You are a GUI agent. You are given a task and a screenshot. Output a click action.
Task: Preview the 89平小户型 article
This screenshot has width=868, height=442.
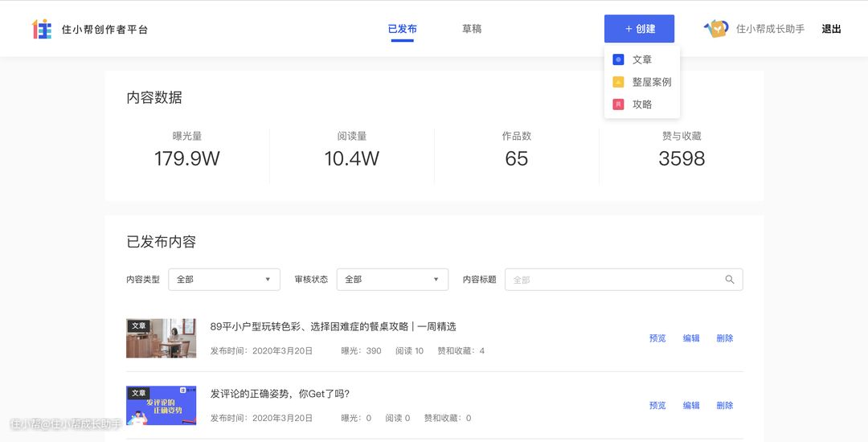tap(657, 338)
